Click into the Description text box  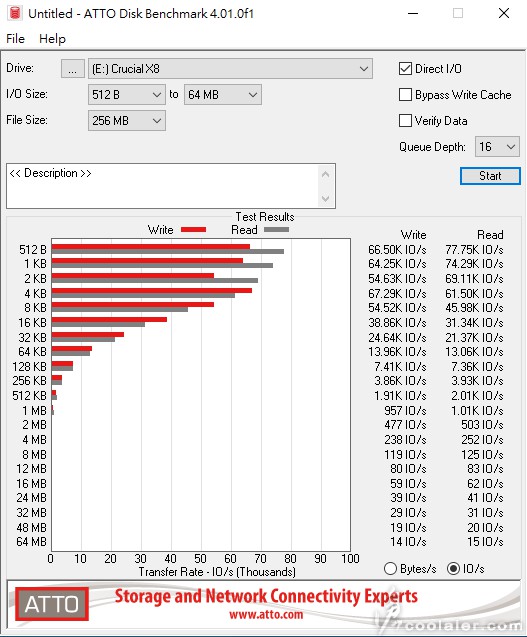[x=163, y=186]
